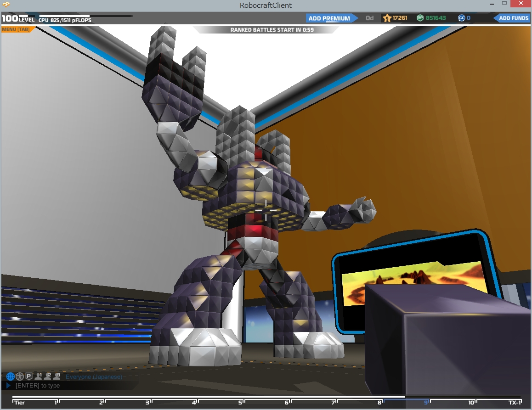
Task: Click the Robocraft window title bar icon
Action: [x=6, y=5]
